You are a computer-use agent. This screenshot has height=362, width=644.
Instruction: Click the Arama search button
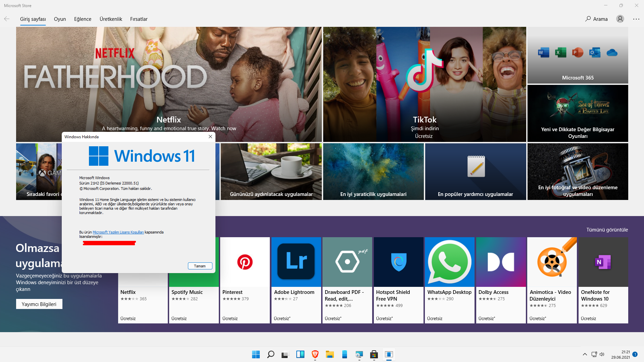pyautogui.click(x=596, y=19)
